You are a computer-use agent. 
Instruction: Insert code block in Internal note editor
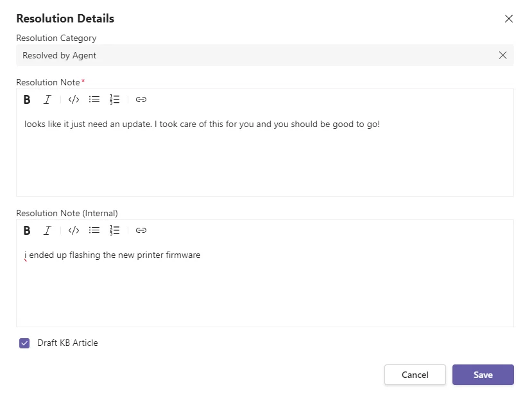(x=74, y=230)
